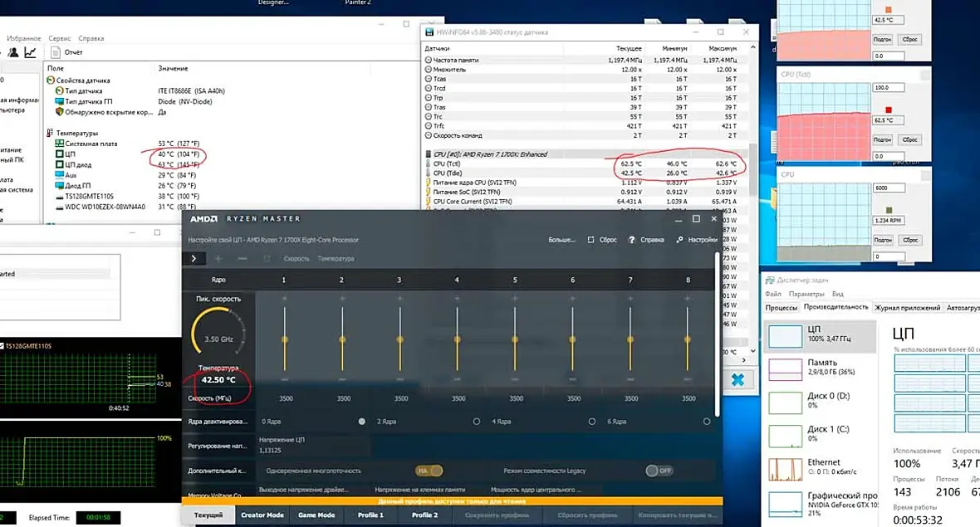980x527 pixels.
Task: Click core 5 speed slider handle
Action: 515,339
